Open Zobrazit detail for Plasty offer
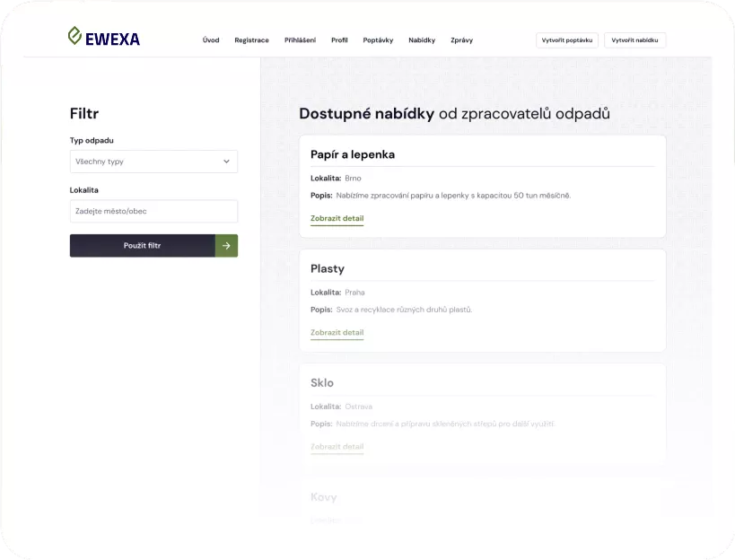735x560 pixels. [x=337, y=333]
